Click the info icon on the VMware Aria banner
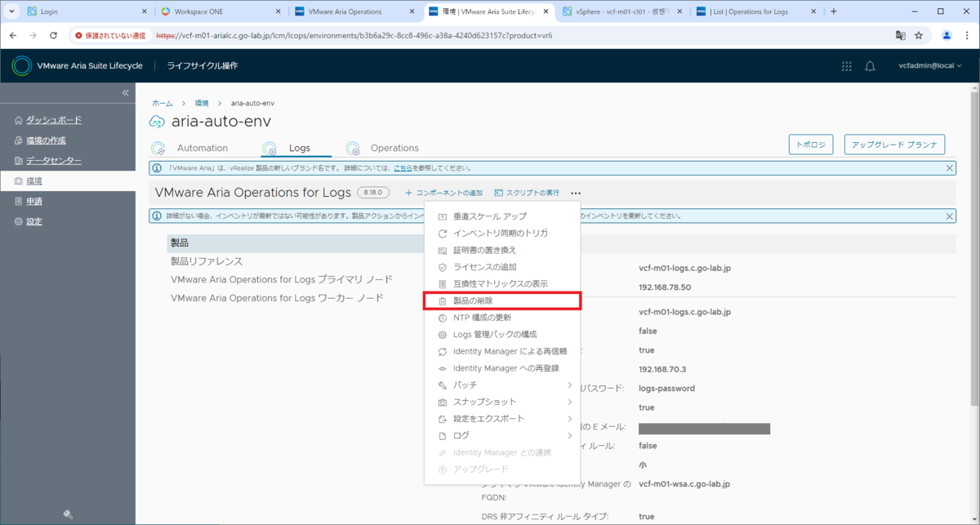This screenshot has width=980, height=525. pyautogui.click(x=157, y=168)
